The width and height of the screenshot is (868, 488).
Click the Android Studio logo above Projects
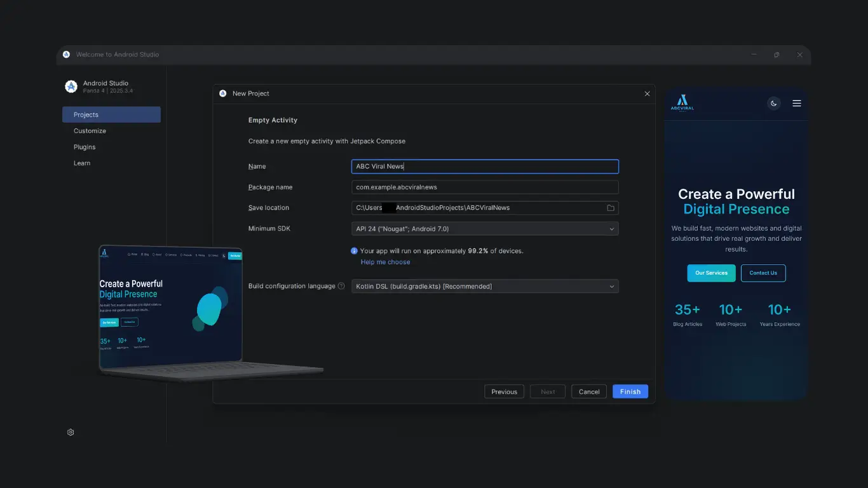point(71,86)
